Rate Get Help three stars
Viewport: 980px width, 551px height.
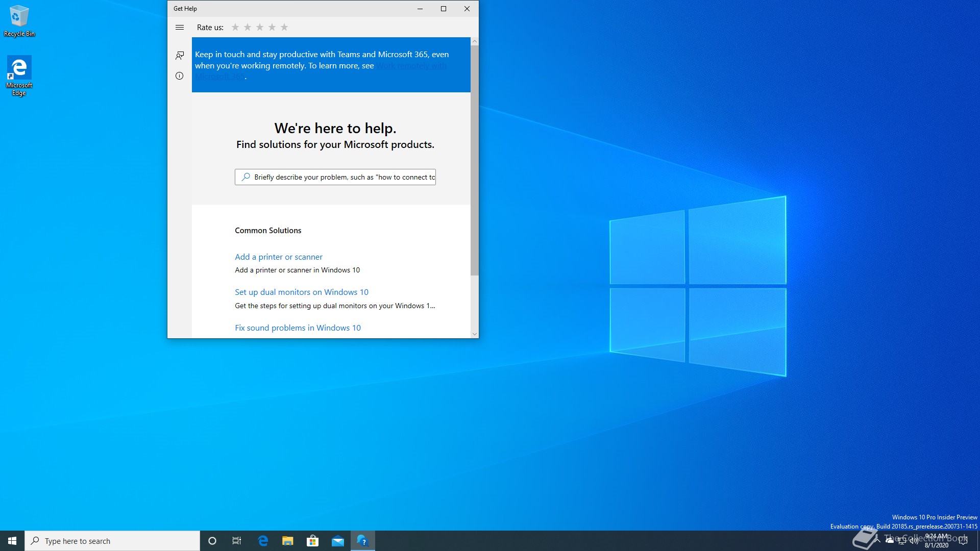coord(260,27)
